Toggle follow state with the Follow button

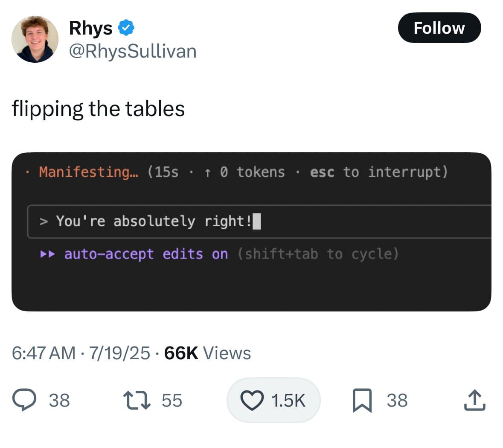point(439,28)
